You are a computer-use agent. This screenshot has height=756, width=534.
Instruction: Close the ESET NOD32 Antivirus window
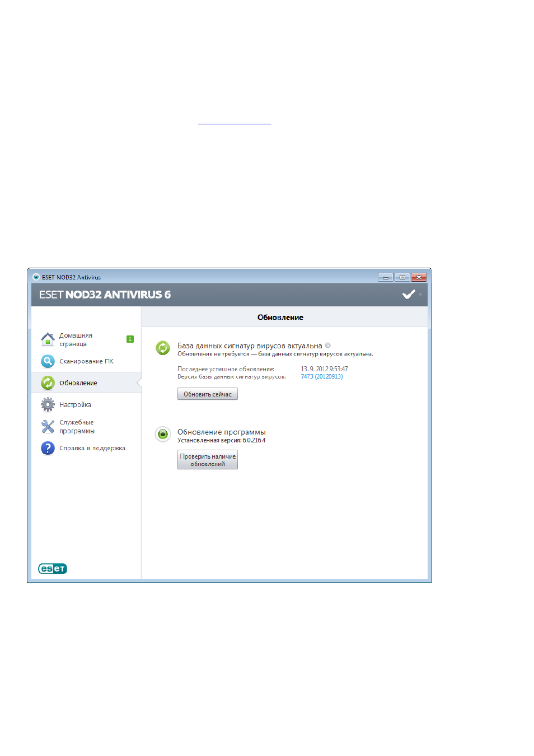pyautogui.click(x=419, y=277)
